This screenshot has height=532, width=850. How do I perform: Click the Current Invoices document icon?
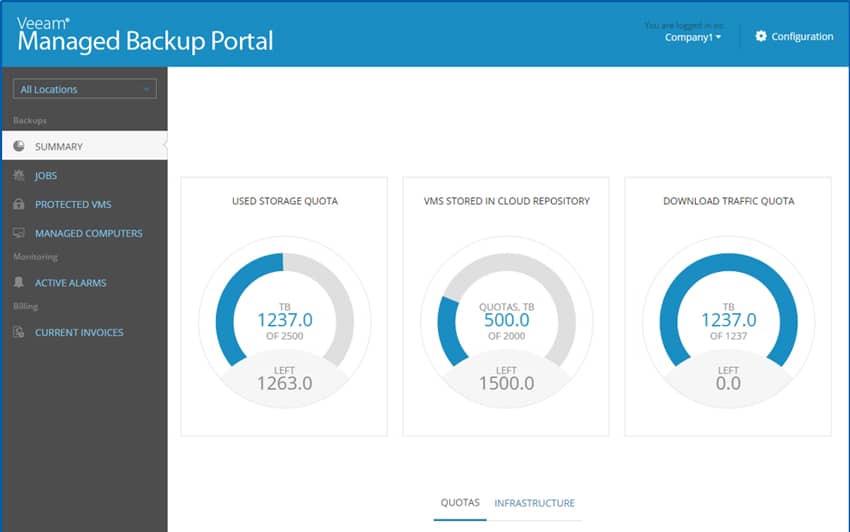click(x=19, y=332)
